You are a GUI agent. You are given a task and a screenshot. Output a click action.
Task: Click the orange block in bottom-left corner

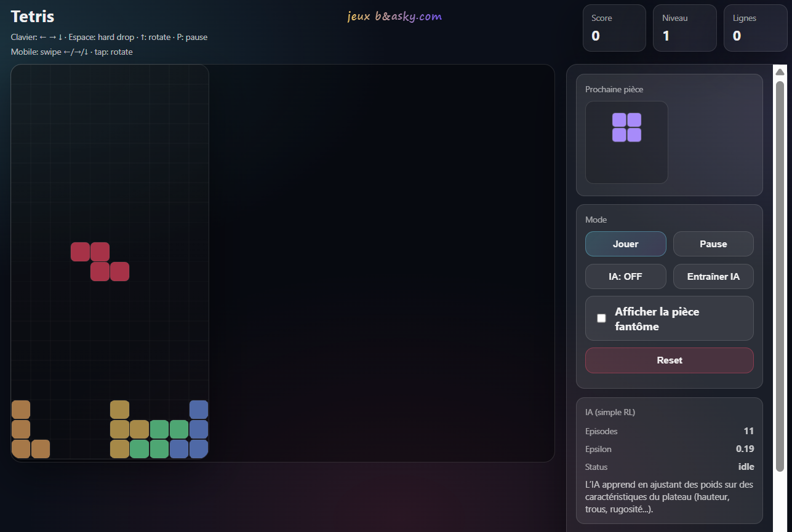21,449
